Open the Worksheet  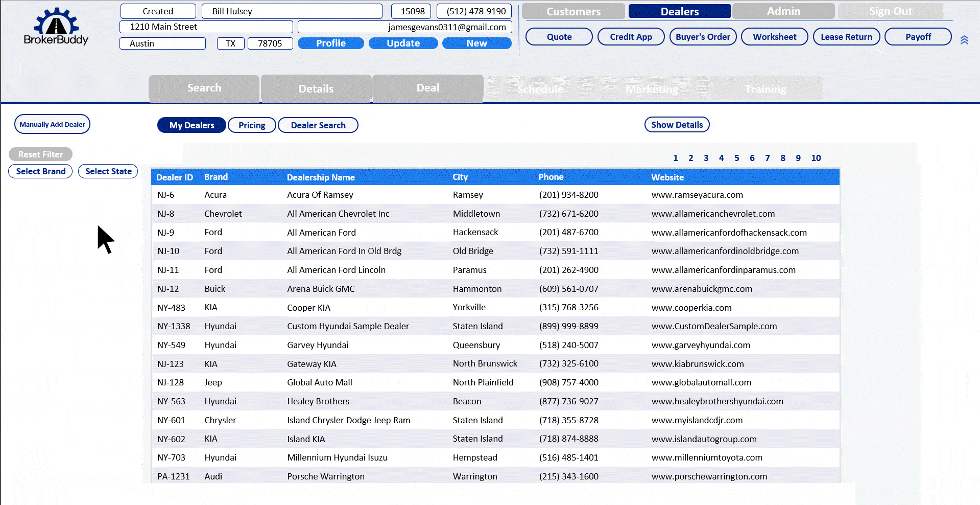(x=775, y=37)
